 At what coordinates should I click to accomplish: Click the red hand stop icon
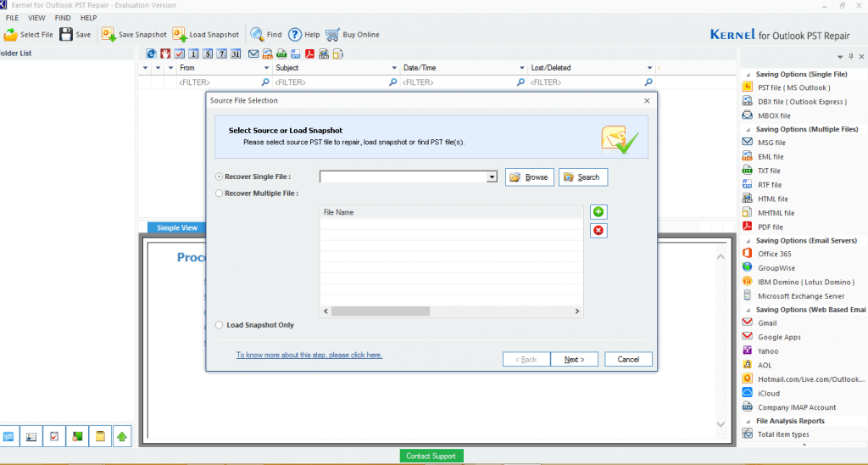tap(165, 53)
